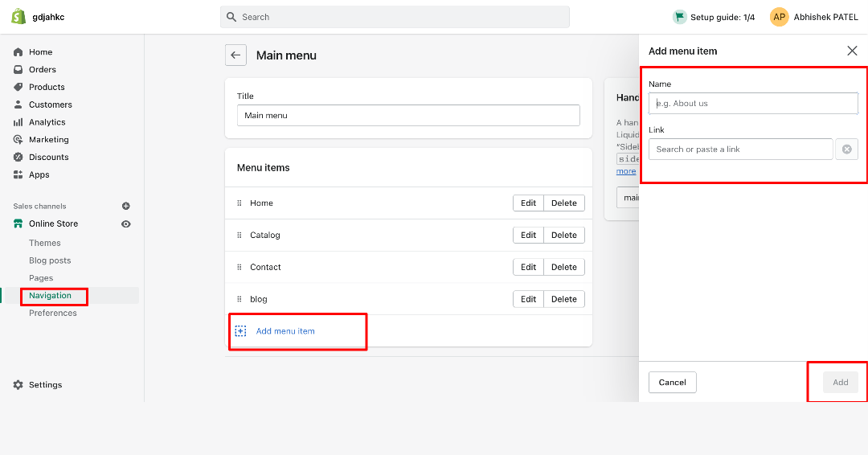Edit the Catalog menu item
This screenshot has height=455, width=868.
coord(528,236)
